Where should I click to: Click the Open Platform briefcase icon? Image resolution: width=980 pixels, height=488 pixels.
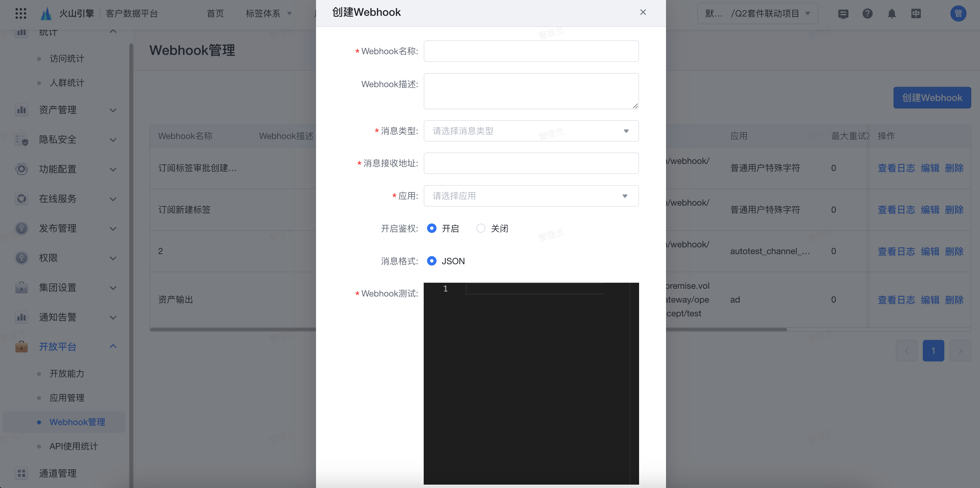point(21,347)
